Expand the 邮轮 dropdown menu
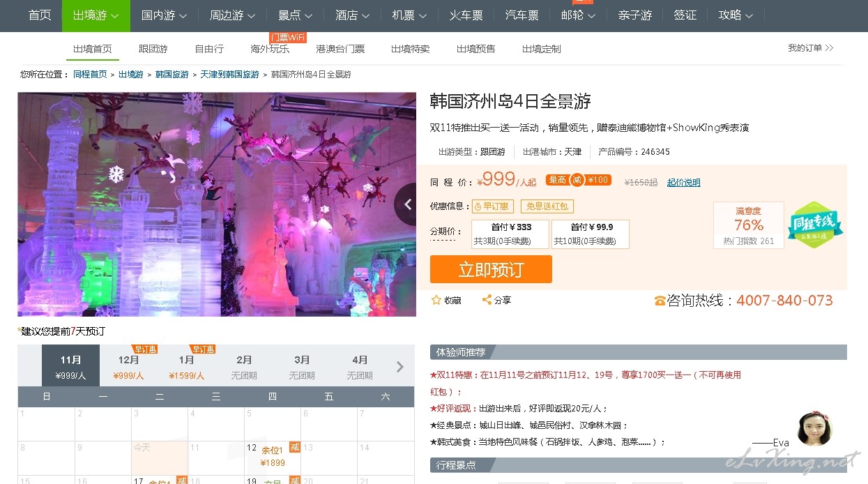 (x=578, y=15)
